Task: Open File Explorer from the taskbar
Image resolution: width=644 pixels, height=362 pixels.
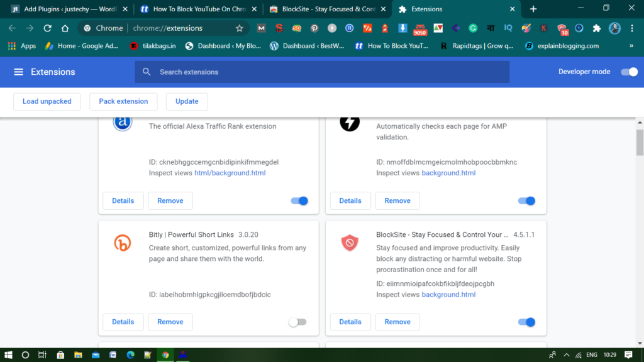Action: coord(78,355)
